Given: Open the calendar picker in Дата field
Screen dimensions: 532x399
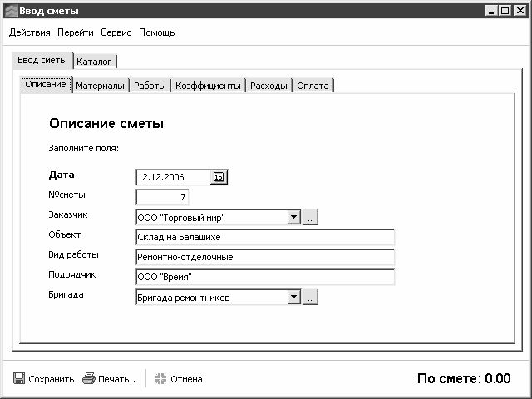Looking at the screenshot, I should click(x=219, y=177).
